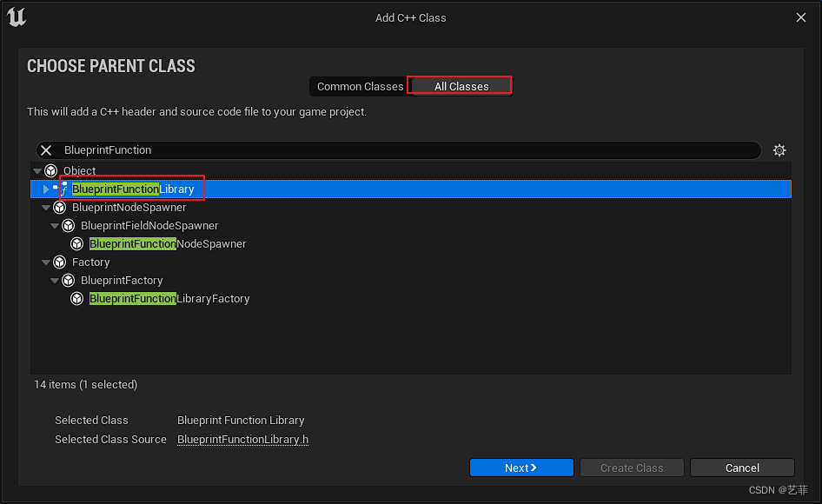Click the 'Selected Class' label

[91, 421]
